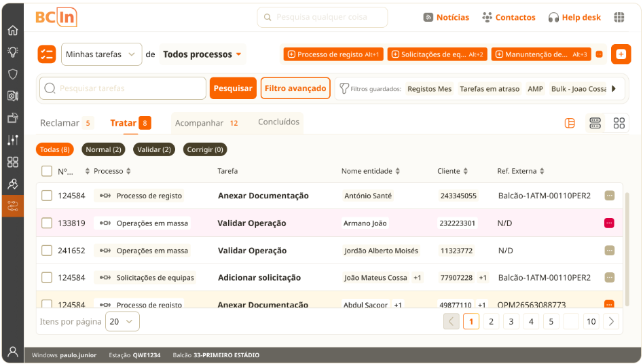Viewport: 643px width, 364px height.
Task: Sort by Processo column
Action: [x=128, y=171]
